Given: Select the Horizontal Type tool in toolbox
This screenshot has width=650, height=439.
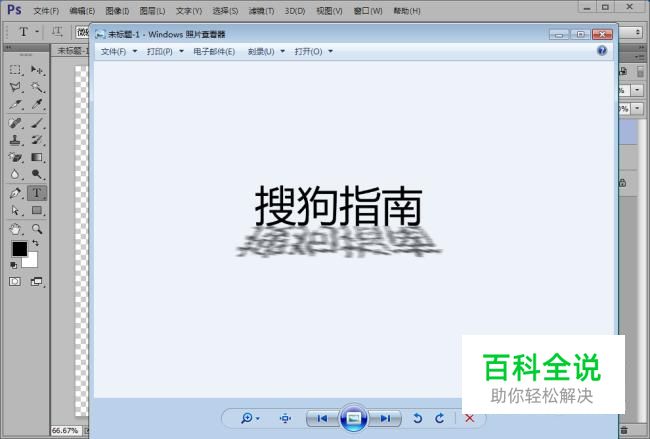Looking at the screenshot, I should point(37,193).
